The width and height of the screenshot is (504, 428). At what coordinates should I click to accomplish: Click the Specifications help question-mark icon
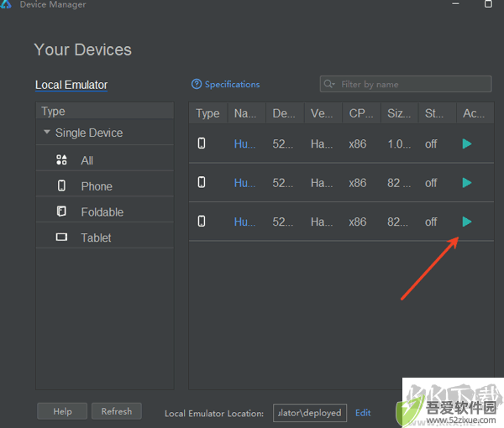pos(197,84)
